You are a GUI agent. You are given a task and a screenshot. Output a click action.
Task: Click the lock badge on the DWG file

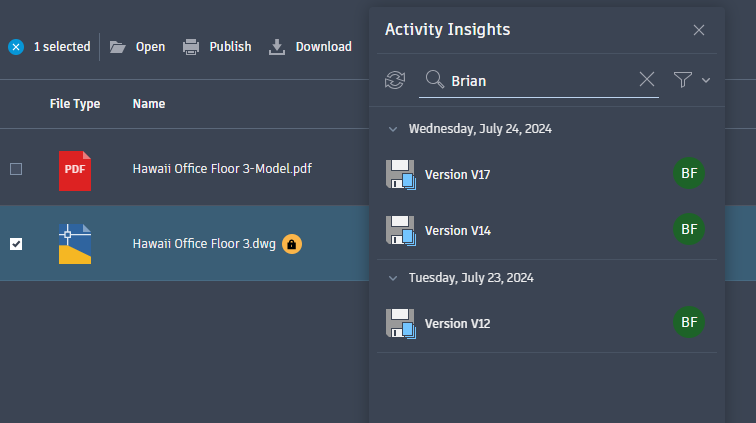pos(291,243)
